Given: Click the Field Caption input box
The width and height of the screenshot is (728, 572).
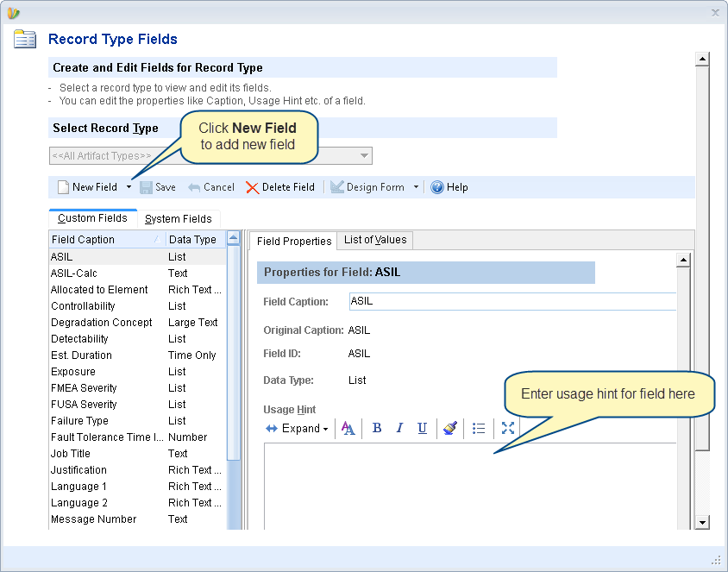Looking at the screenshot, I should coord(512,301).
